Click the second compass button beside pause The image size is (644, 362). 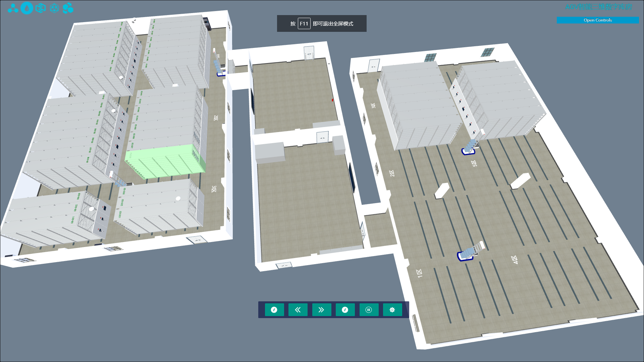tap(345, 310)
